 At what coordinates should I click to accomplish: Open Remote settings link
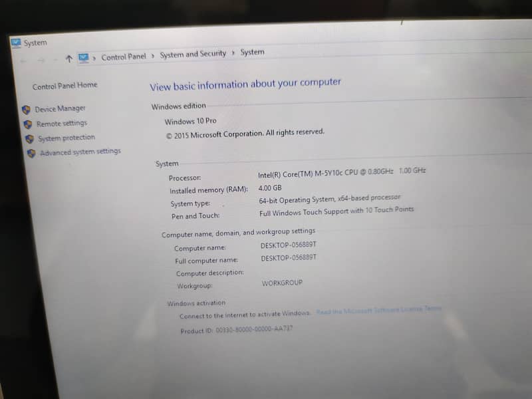click(62, 124)
